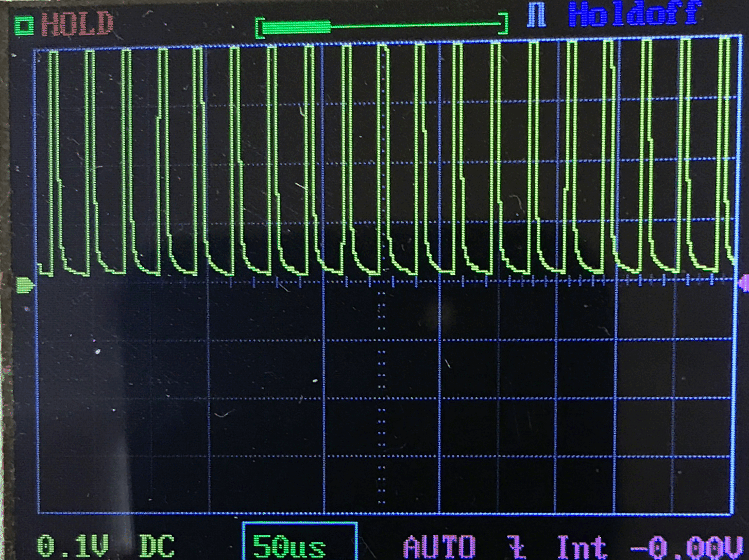749x560 pixels.
Task: Click the right bracket of the position bar
Action: click(x=504, y=24)
